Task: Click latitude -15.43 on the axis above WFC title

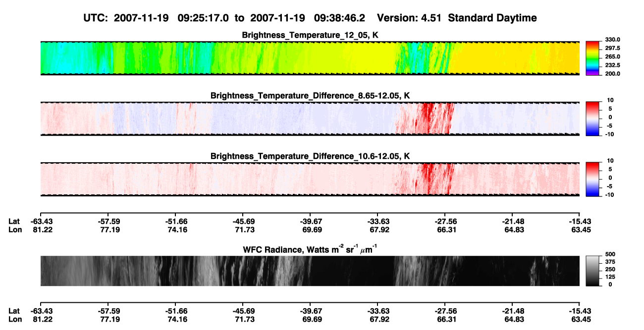Action: pos(580,221)
